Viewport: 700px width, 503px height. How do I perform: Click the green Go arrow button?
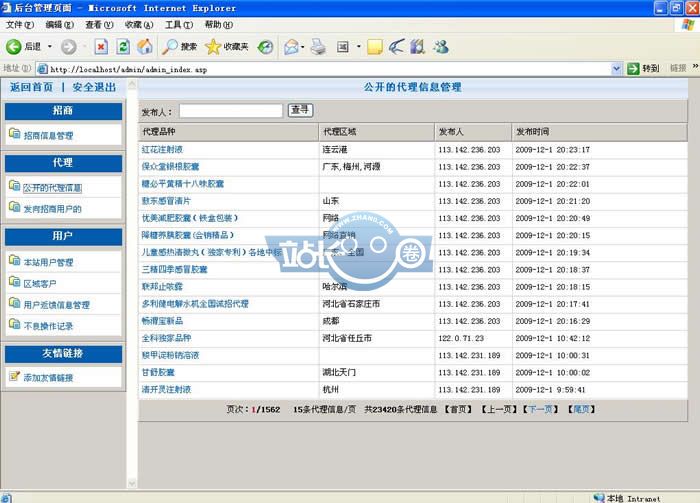pos(633,68)
